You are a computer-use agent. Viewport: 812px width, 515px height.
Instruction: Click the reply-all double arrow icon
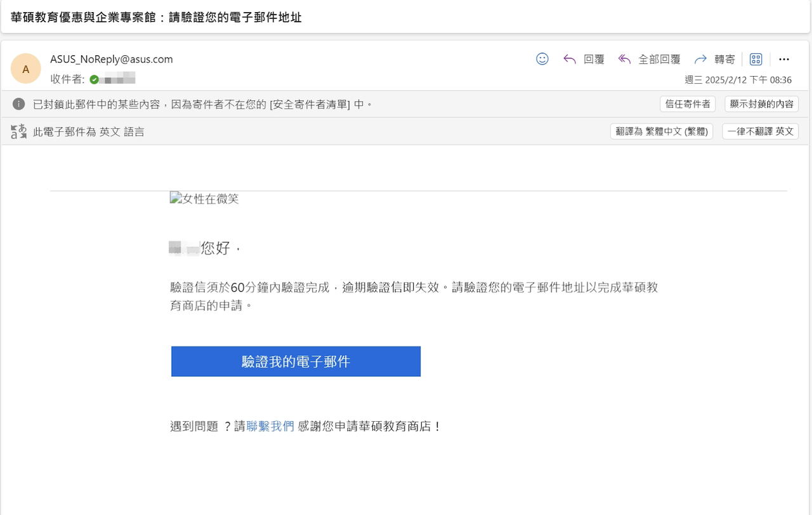pyautogui.click(x=624, y=59)
